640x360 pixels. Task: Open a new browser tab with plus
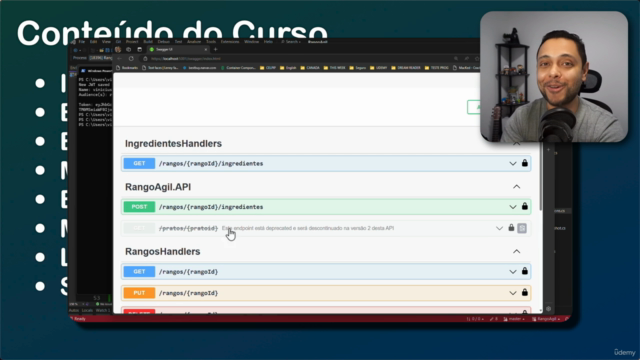[216, 49]
